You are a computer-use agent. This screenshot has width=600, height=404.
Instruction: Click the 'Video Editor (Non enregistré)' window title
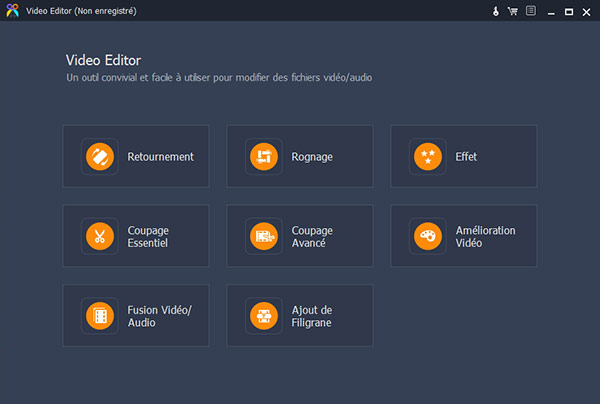click(81, 11)
